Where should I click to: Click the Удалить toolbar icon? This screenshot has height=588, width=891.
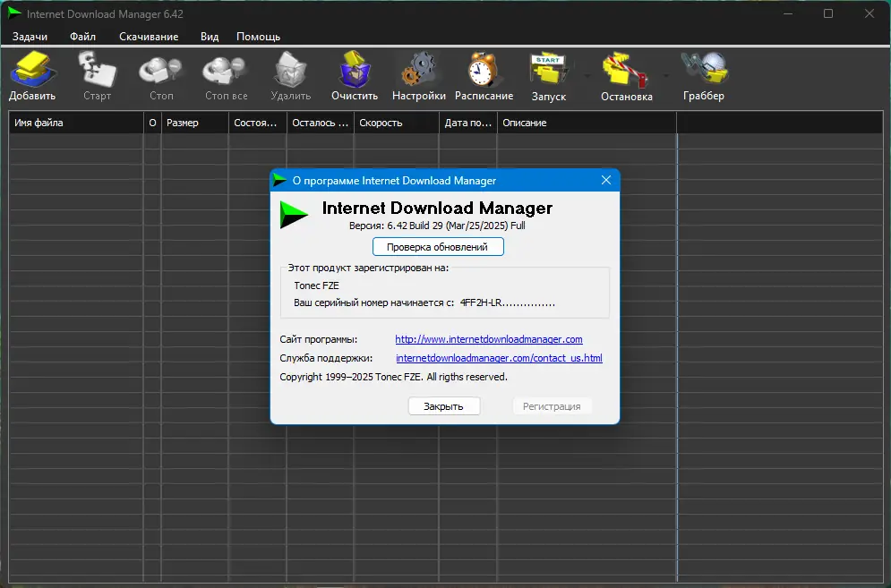[x=290, y=71]
